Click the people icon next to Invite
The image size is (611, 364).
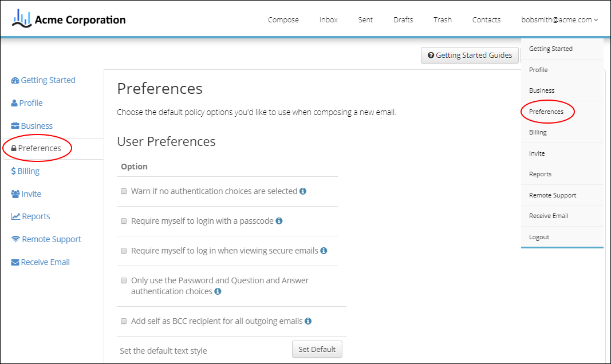pyautogui.click(x=15, y=193)
